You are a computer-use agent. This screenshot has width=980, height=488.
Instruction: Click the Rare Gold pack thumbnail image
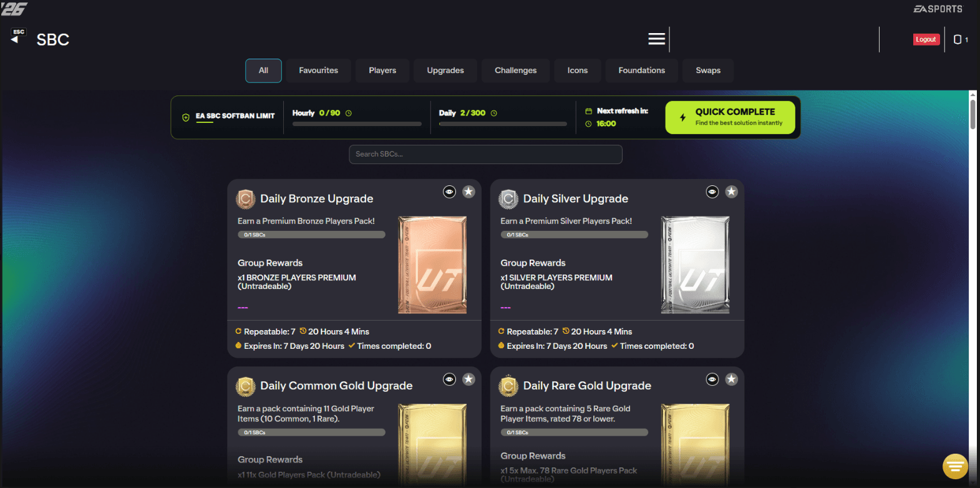click(x=695, y=445)
